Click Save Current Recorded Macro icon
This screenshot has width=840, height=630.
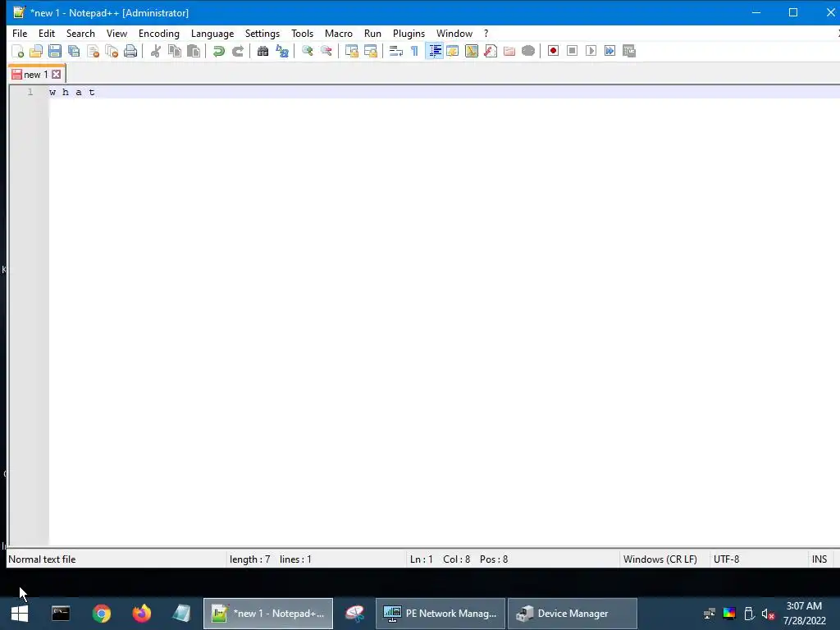(x=629, y=52)
